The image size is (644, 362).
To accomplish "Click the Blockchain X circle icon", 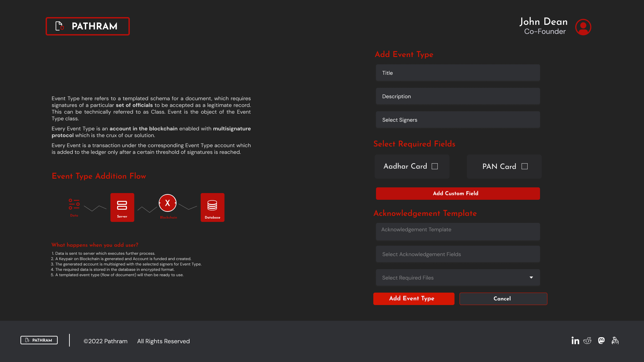I will coord(167,203).
